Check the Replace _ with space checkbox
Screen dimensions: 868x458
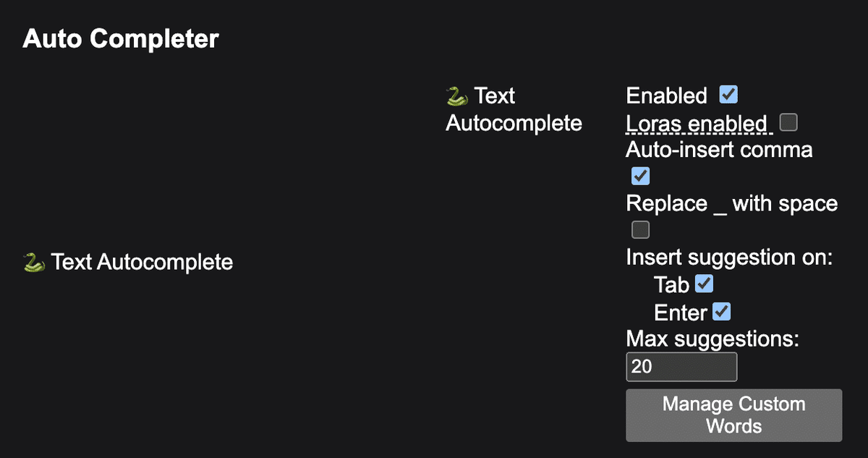click(641, 230)
